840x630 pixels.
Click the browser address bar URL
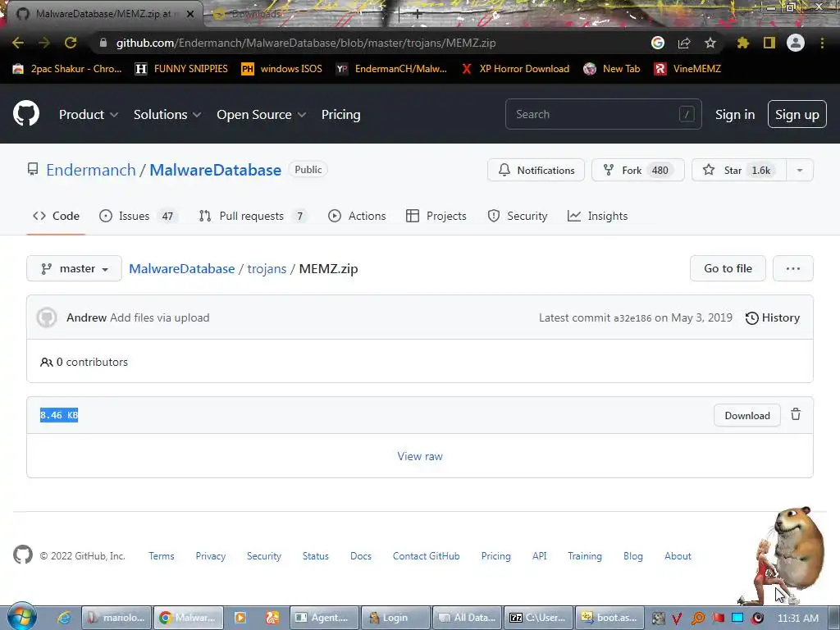point(305,43)
